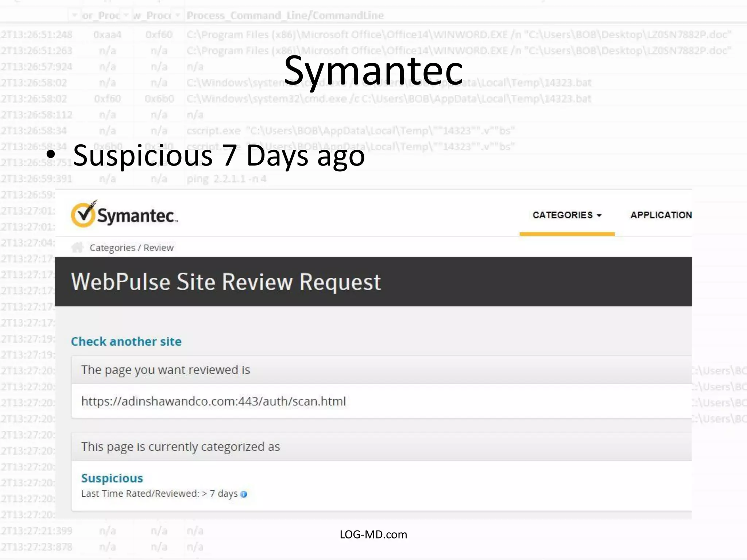Click the 0xaa4 cell in background table
747x560 pixels.
[x=107, y=35]
